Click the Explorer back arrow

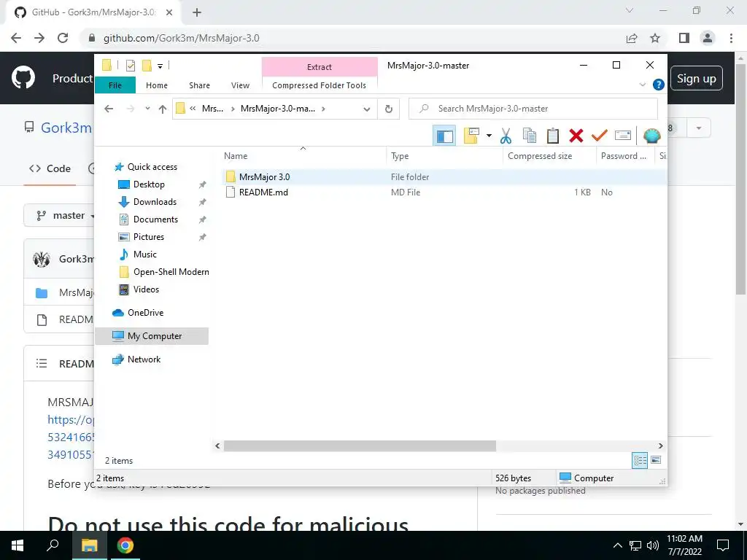coord(109,109)
